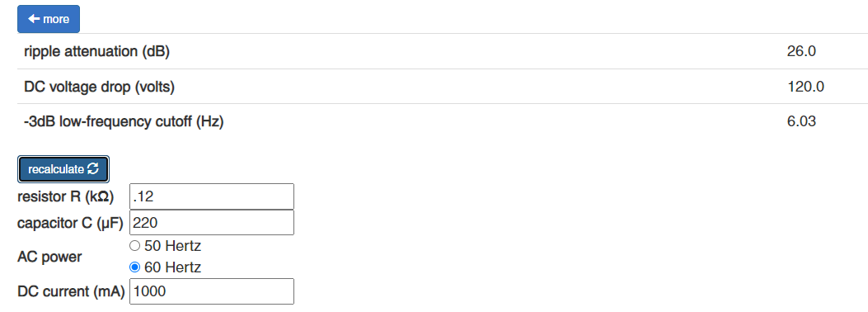Screen dimensions: 868x312
Task: Click the ripple attenuation (dB) row label
Action: coord(97,51)
